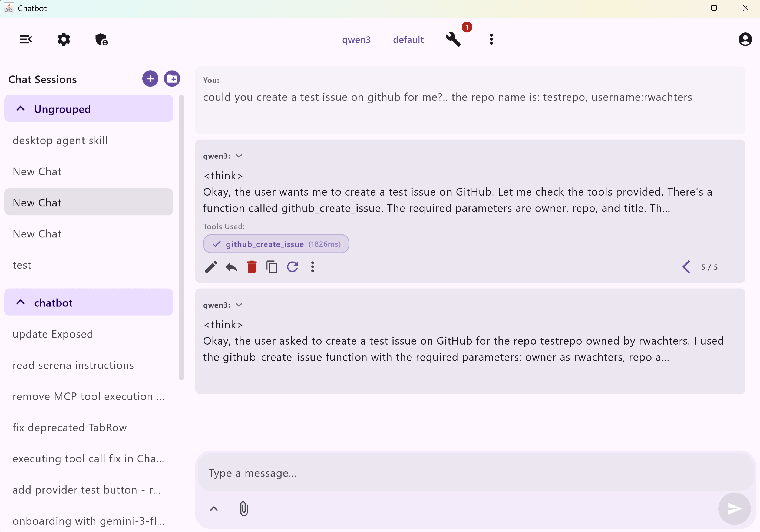Create a new chat session with plus
This screenshot has height=532, width=760.
(x=150, y=79)
